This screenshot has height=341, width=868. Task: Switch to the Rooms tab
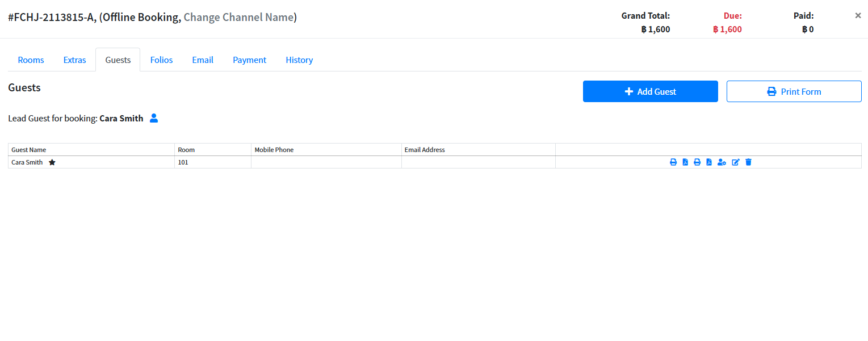pyautogui.click(x=31, y=60)
